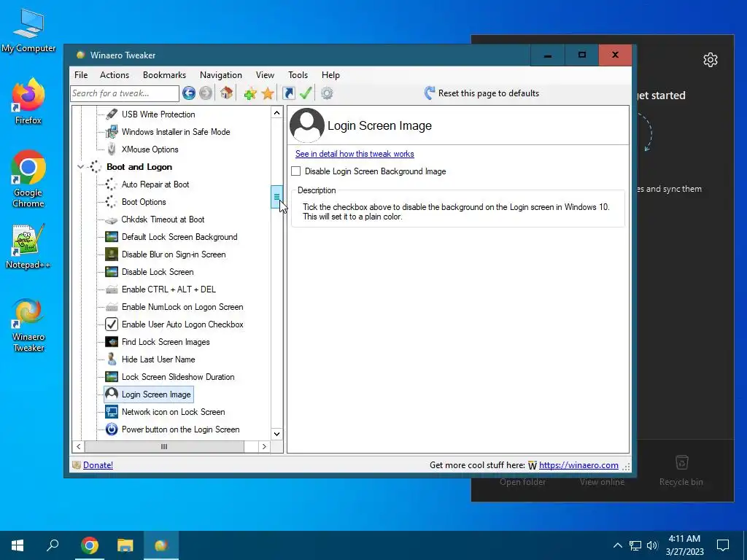This screenshot has width=747, height=560.
Task: Focus the Search for a tweak field
Action: pos(124,93)
